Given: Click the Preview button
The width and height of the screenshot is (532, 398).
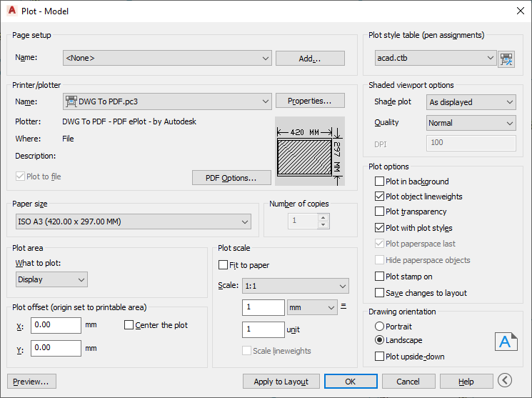Looking at the screenshot, I should point(31,382).
